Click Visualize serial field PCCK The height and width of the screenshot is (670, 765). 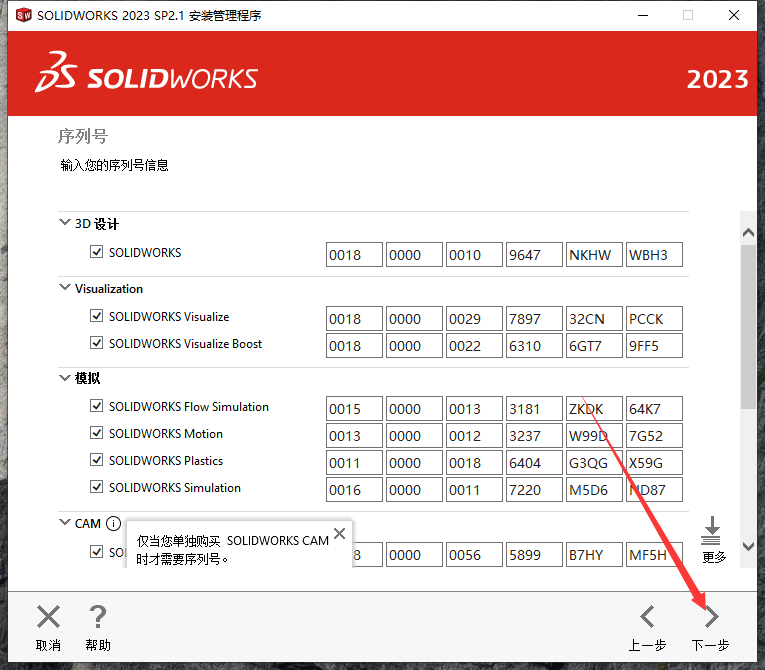coord(654,319)
